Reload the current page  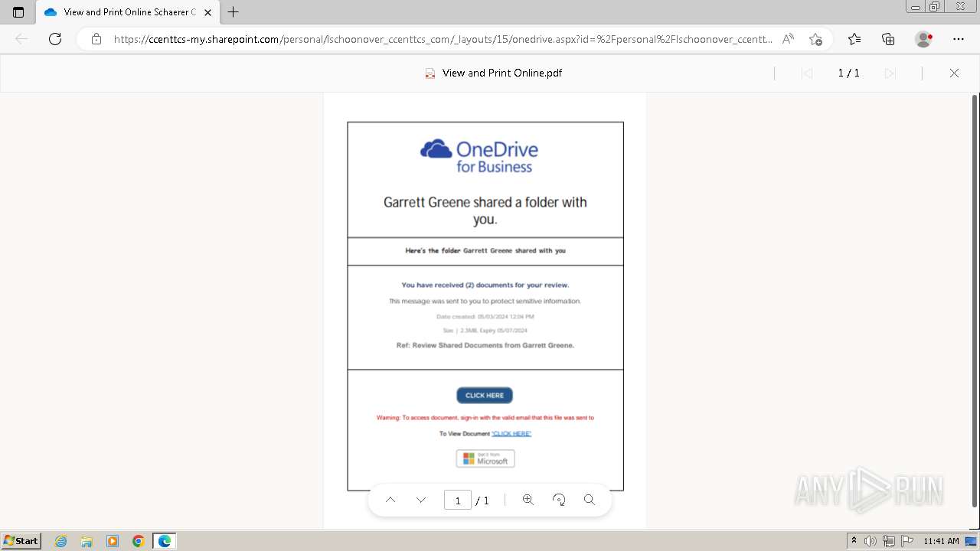[x=55, y=39]
